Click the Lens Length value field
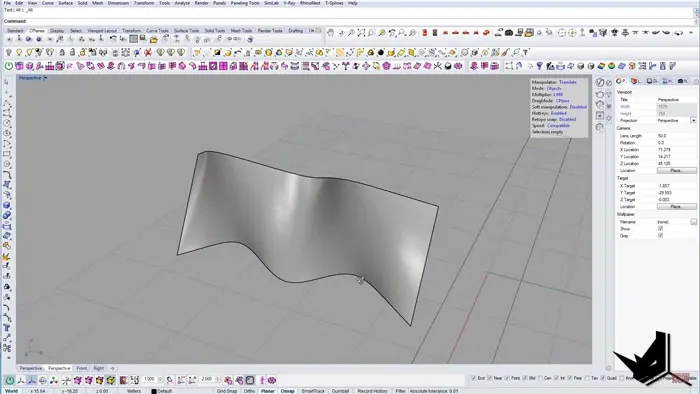This screenshot has width=700, height=394. click(676, 136)
